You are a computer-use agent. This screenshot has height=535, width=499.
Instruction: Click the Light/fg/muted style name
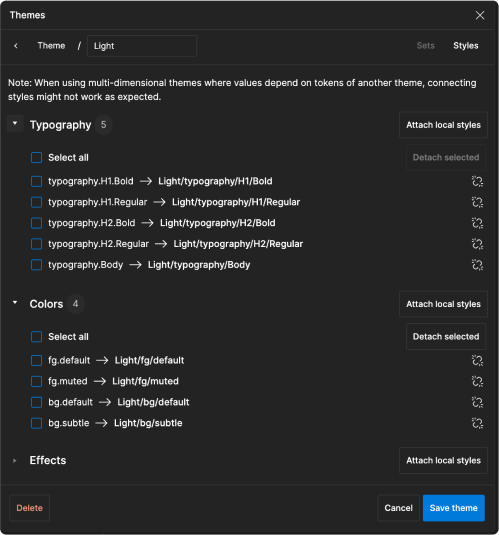click(x=145, y=381)
